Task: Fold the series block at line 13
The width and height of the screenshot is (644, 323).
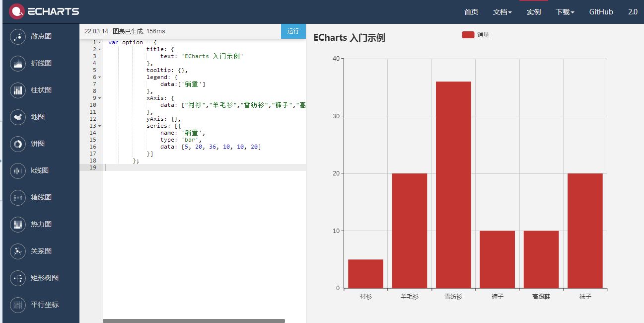Action: pyautogui.click(x=99, y=126)
